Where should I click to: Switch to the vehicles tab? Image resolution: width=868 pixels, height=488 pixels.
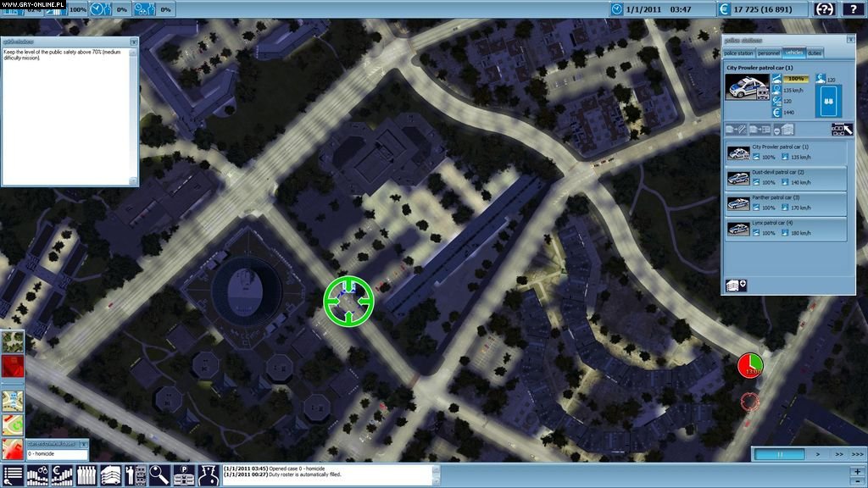point(793,53)
